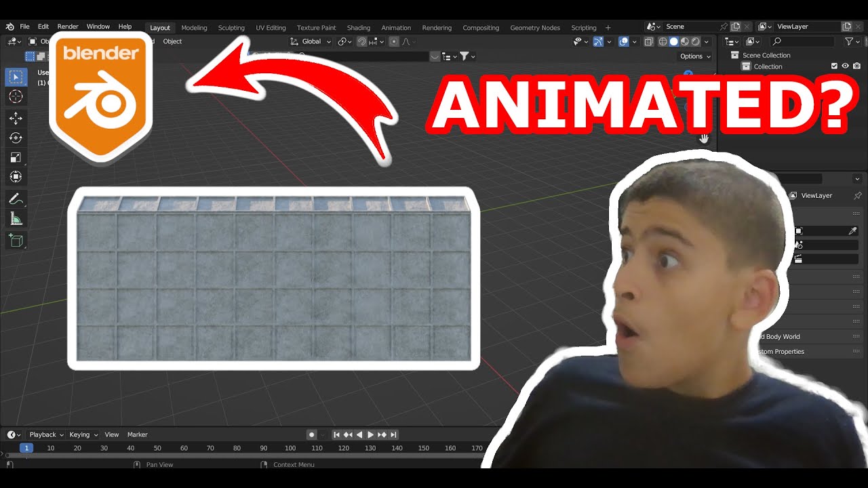Click the Blender logo in menu bar

click(x=9, y=27)
